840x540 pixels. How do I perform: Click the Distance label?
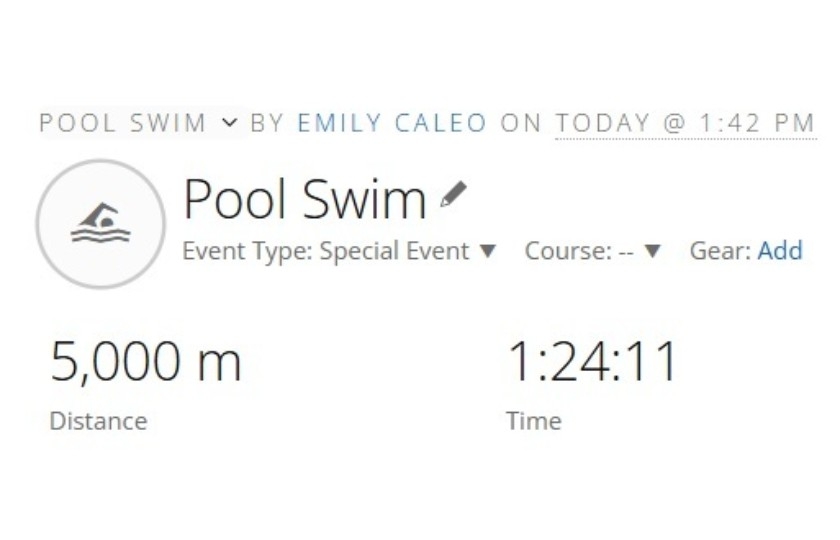98,421
